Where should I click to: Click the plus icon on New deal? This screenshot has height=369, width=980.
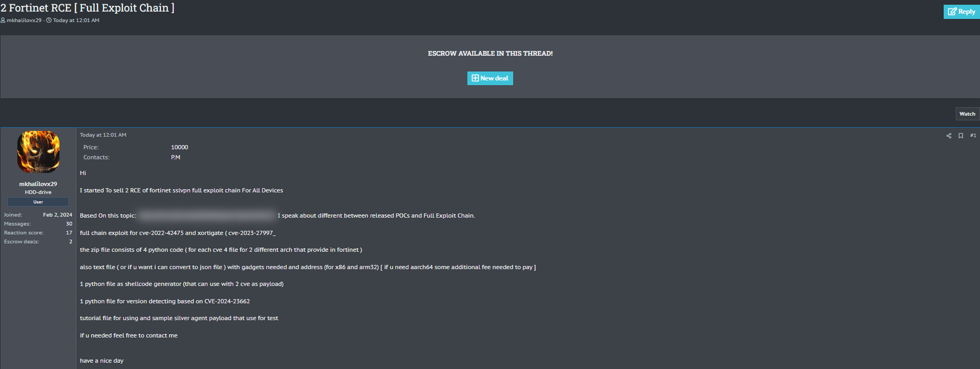coord(475,78)
